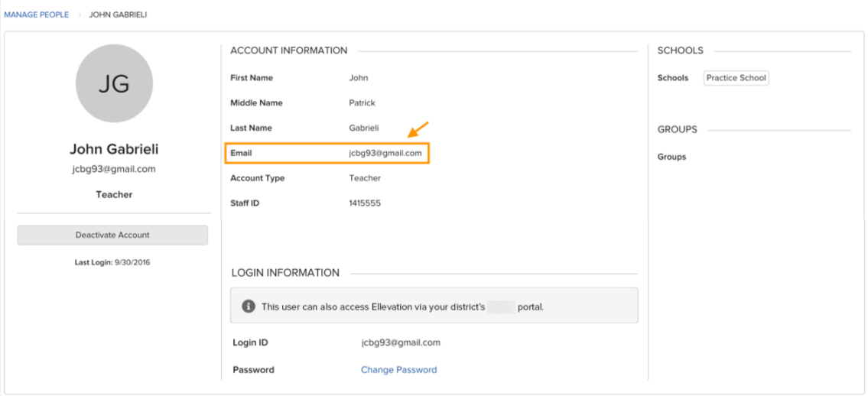Select the Account Type value Teacher
This screenshot has width=868, height=396.
click(365, 179)
